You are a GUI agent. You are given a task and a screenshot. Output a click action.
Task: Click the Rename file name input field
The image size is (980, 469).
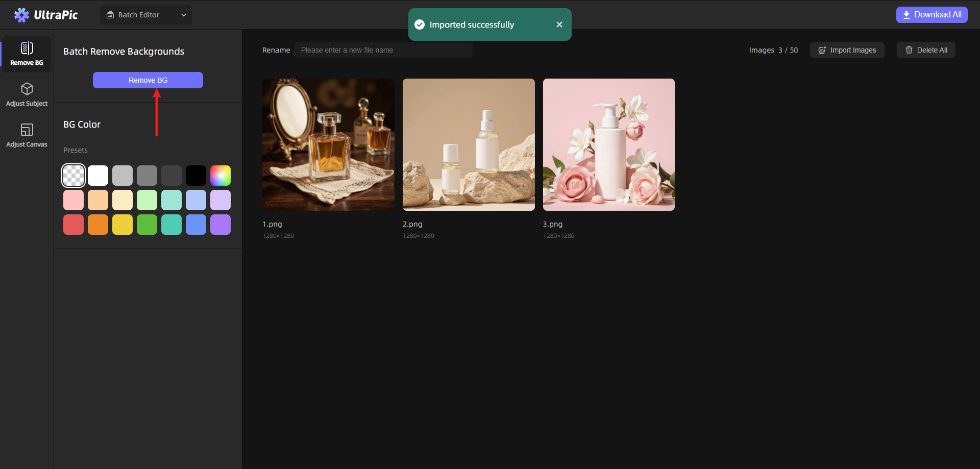(384, 50)
